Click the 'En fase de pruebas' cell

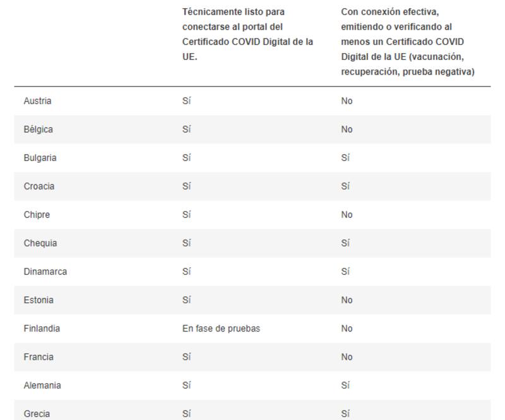pos(221,328)
